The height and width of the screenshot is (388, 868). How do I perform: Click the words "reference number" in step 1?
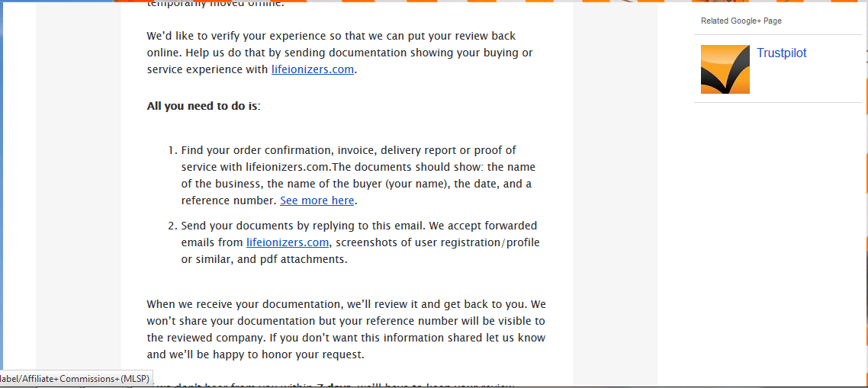[x=229, y=200]
